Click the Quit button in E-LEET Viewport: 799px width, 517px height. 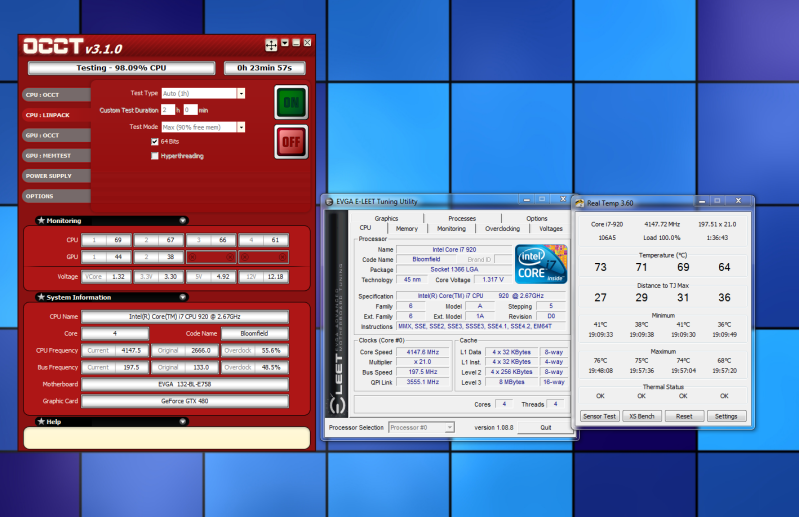(x=546, y=427)
